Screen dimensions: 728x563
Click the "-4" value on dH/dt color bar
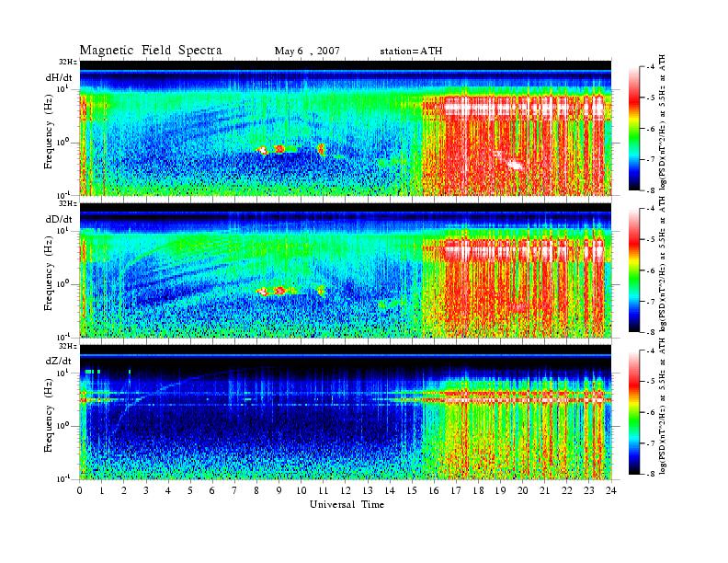point(650,67)
